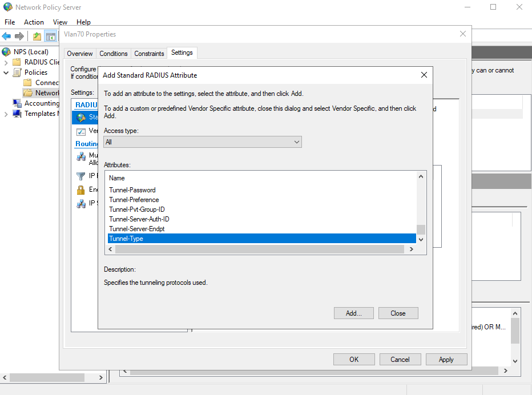Click the RADIUS Attributes section heading
This screenshot has width=532, height=395.
pos(86,105)
